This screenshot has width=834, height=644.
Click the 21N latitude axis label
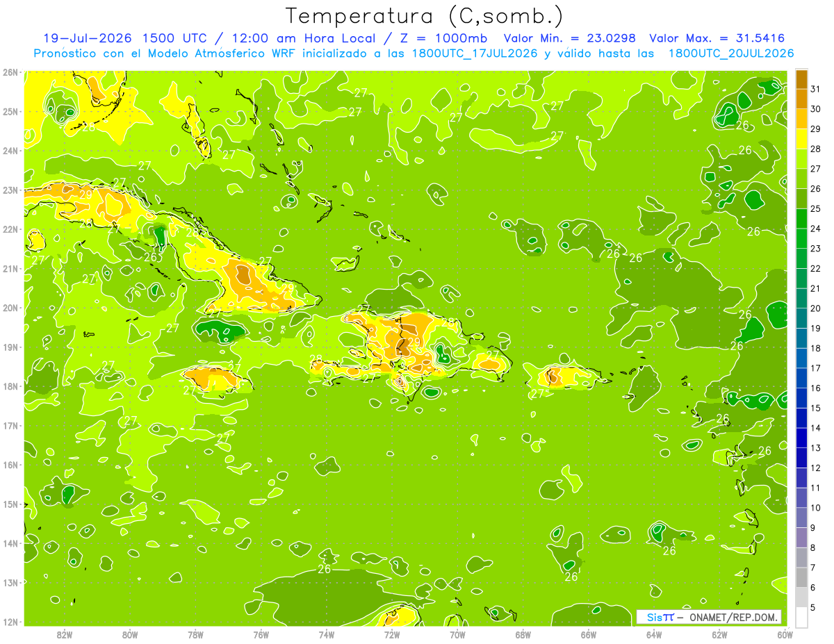(10, 268)
